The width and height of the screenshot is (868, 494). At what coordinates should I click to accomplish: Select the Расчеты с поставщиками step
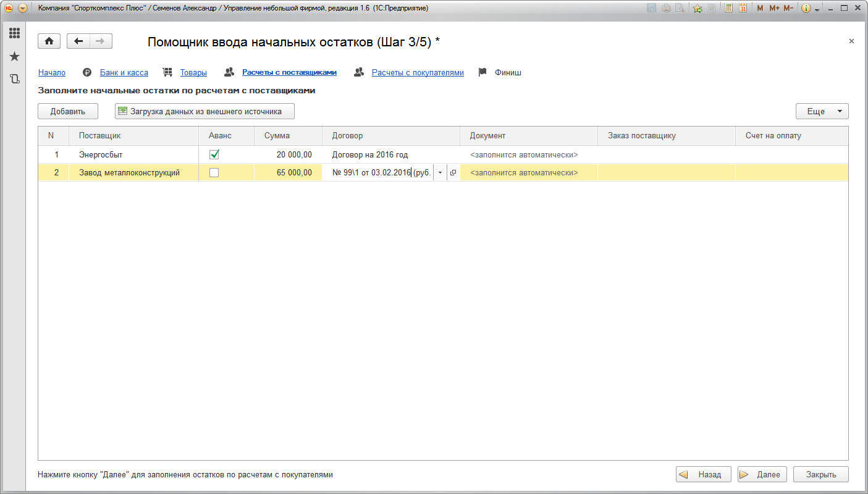click(x=289, y=72)
